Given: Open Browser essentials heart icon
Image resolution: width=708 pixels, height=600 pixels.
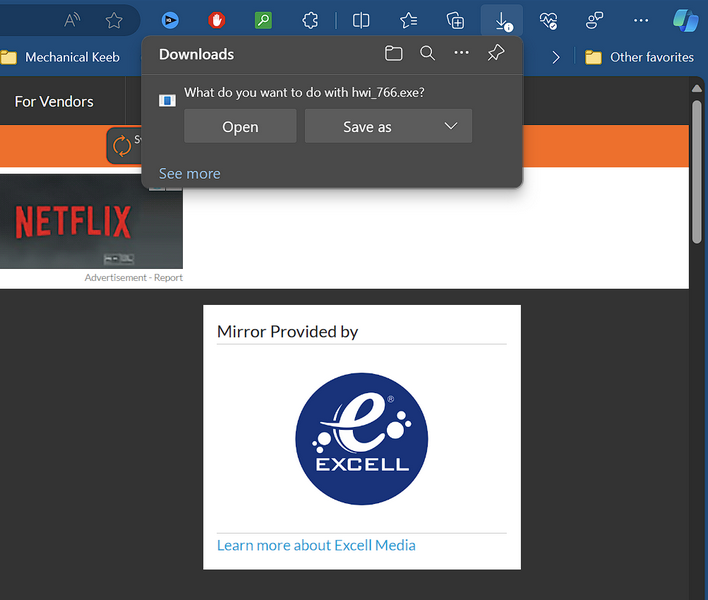Looking at the screenshot, I should [x=548, y=20].
